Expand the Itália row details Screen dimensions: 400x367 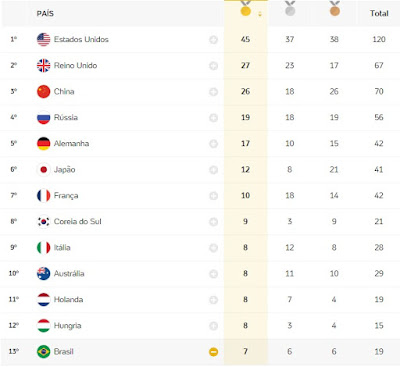tap(214, 248)
